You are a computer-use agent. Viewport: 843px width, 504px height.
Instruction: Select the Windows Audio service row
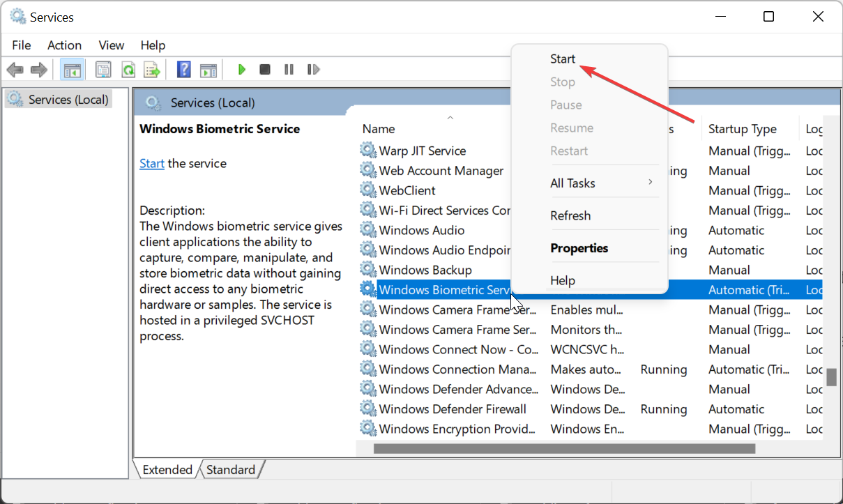point(590,230)
